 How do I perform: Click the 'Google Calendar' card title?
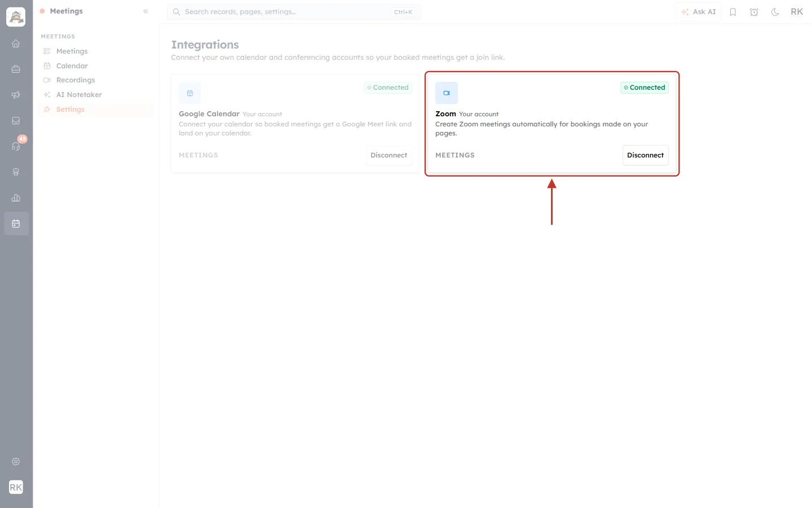(x=209, y=114)
